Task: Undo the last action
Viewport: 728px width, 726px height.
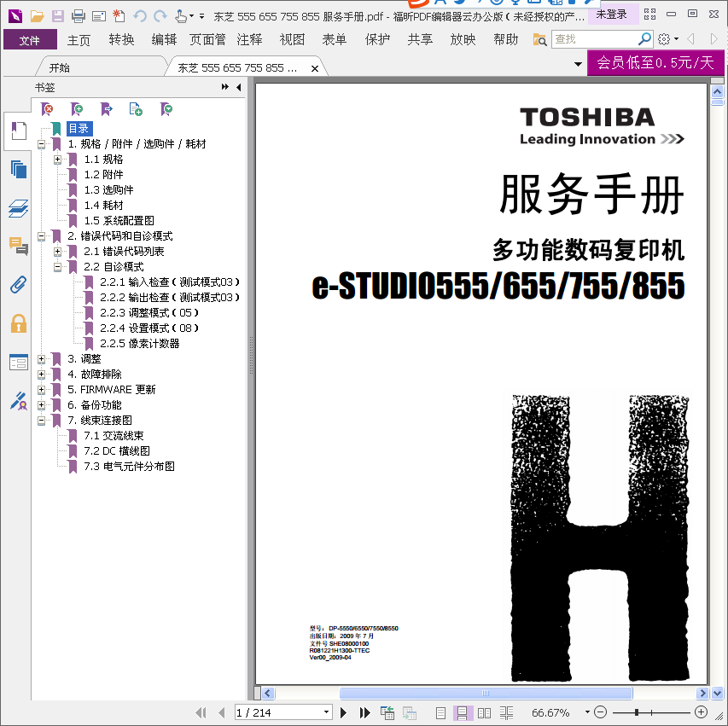Action: pos(140,16)
